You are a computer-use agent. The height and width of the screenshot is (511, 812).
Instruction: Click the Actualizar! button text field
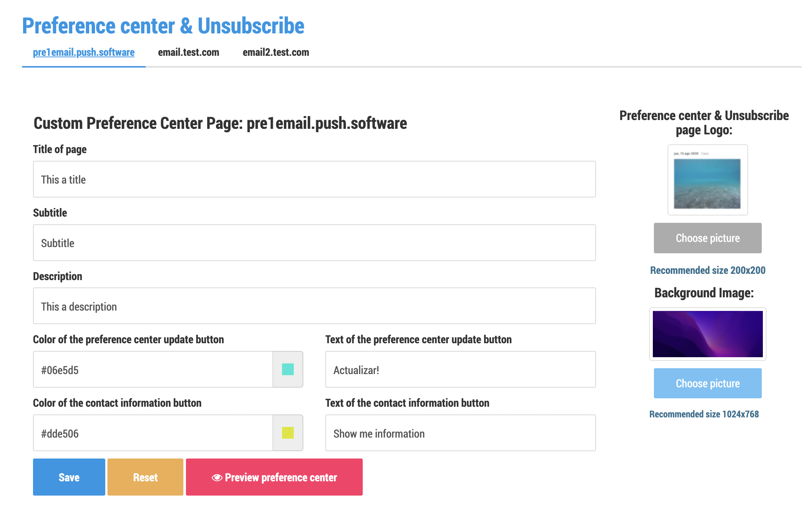tap(460, 369)
